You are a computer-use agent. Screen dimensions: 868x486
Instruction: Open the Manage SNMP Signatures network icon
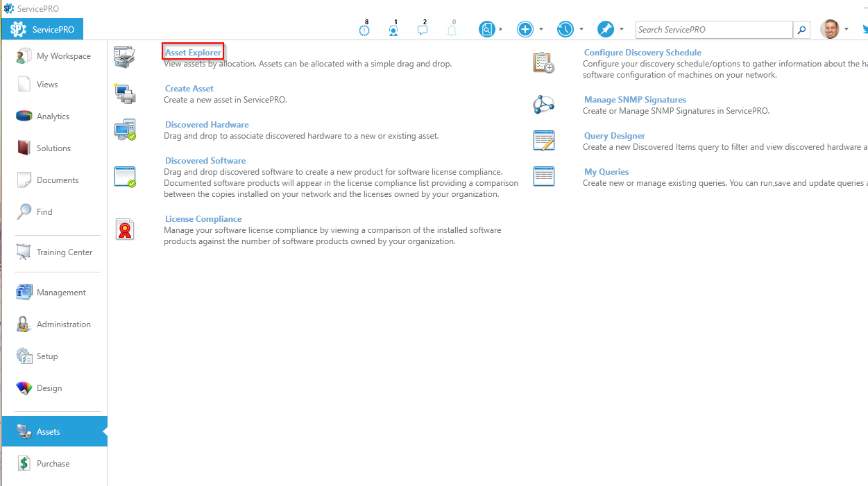coord(544,103)
